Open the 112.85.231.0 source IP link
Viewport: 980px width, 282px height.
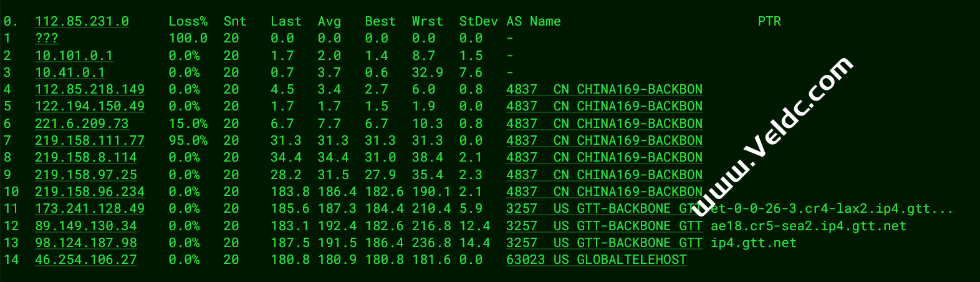click(82, 21)
